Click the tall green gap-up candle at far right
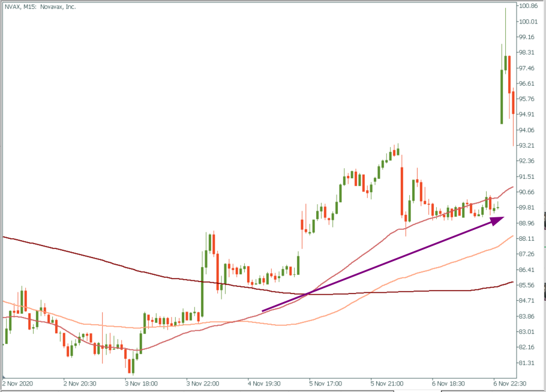Image resolution: width=546 pixels, height=392 pixels. [x=502, y=96]
